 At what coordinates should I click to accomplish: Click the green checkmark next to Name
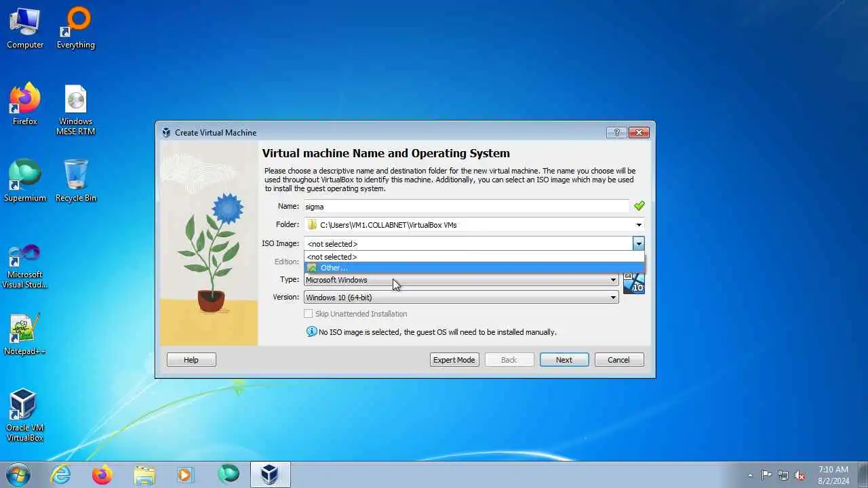click(639, 206)
